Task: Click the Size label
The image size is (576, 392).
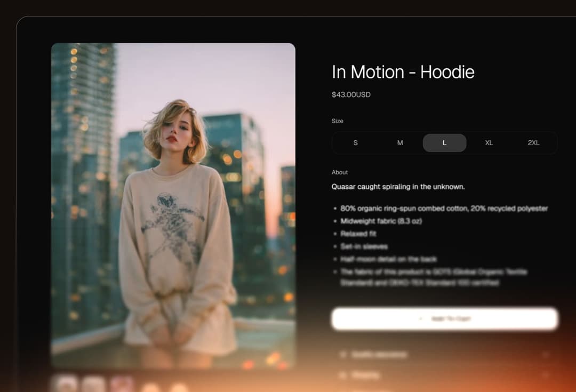Action: click(x=337, y=121)
